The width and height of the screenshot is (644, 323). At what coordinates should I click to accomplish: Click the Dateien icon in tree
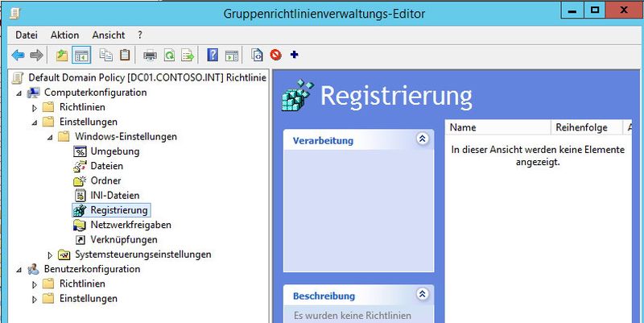[80, 166]
